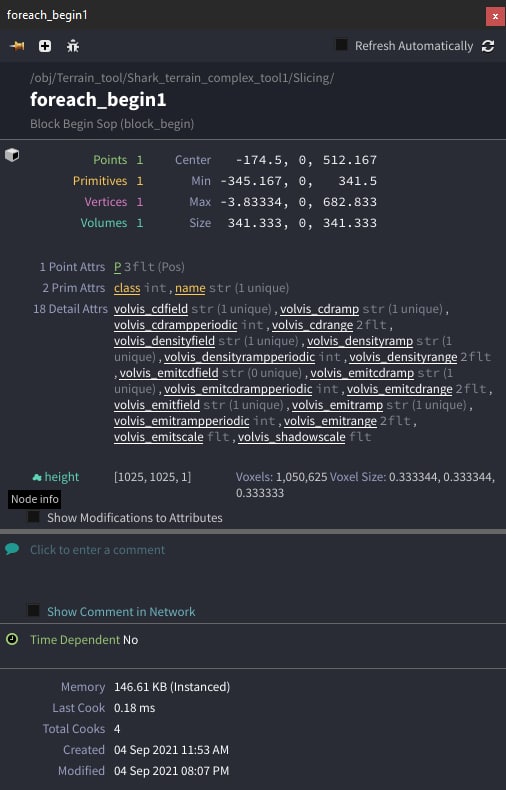The width and height of the screenshot is (506, 790).
Task: Click the clock icon beside Time Dependent
Action: [12, 639]
